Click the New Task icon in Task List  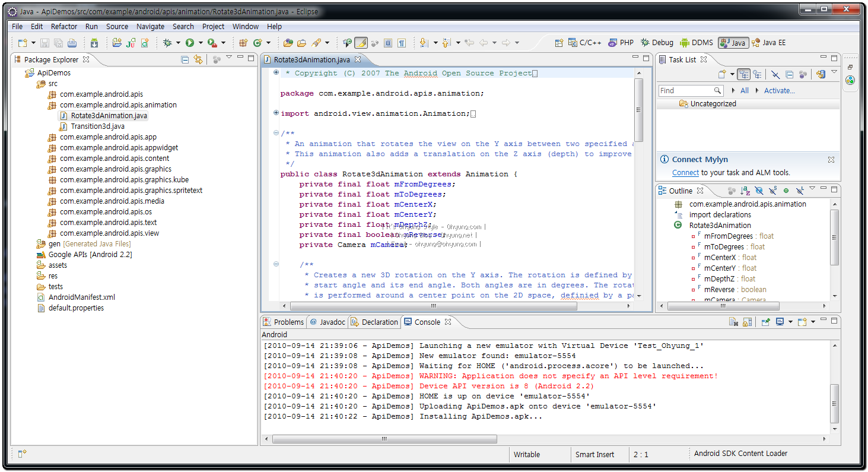point(722,74)
